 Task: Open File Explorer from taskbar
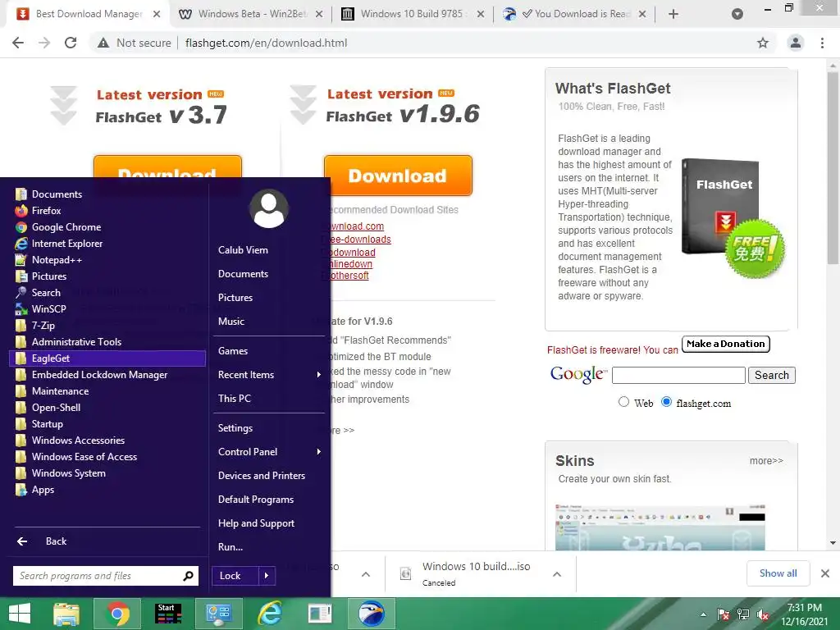[67, 614]
